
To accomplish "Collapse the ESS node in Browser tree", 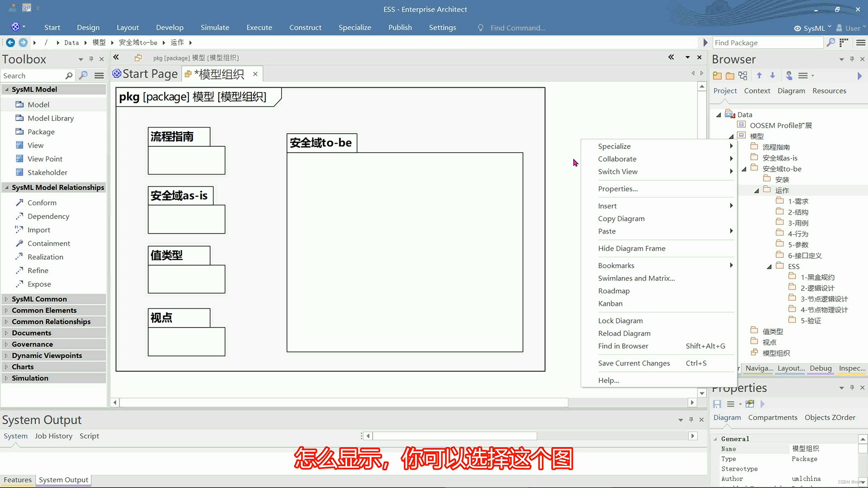I will (x=770, y=267).
